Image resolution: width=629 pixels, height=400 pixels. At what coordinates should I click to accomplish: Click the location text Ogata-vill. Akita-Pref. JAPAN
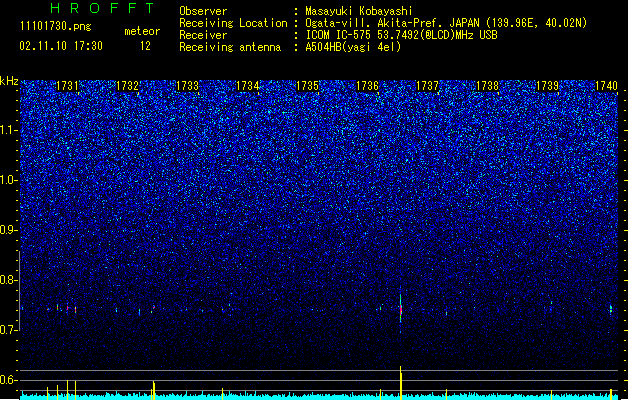point(392,23)
